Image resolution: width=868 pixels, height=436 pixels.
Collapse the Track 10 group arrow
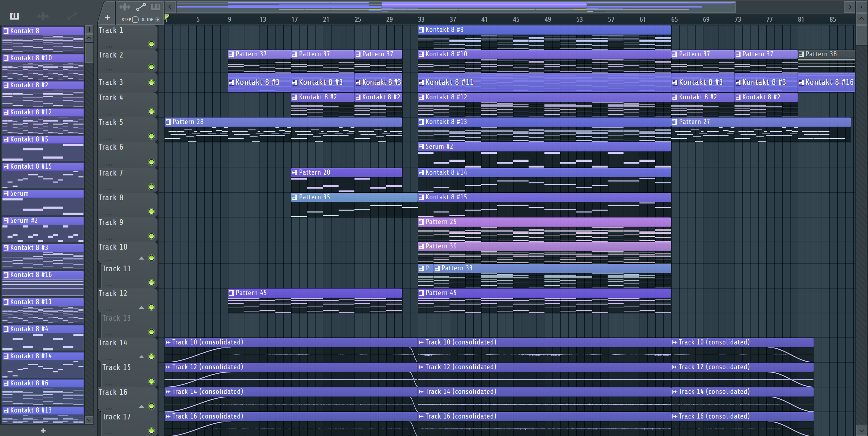pyautogui.click(x=142, y=258)
